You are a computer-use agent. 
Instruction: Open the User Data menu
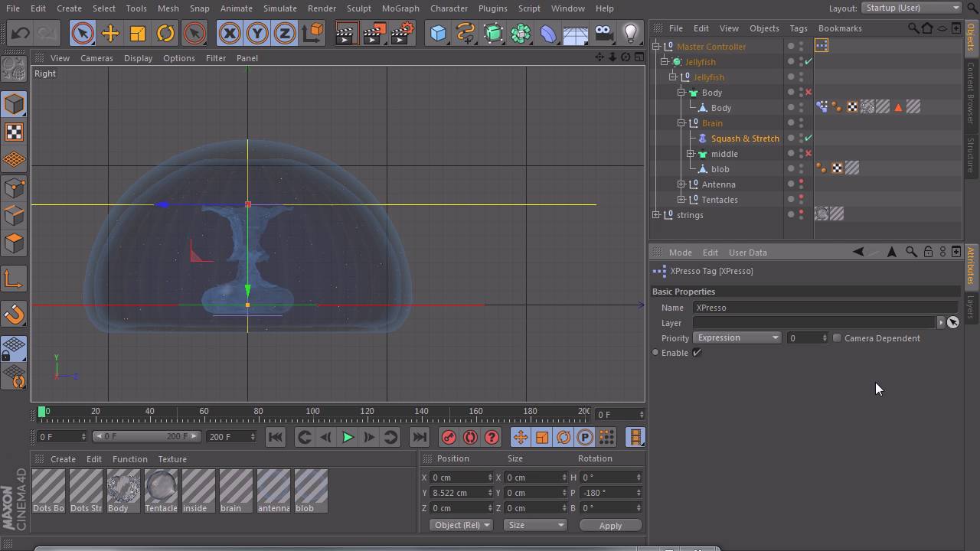[x=747, y=253]
